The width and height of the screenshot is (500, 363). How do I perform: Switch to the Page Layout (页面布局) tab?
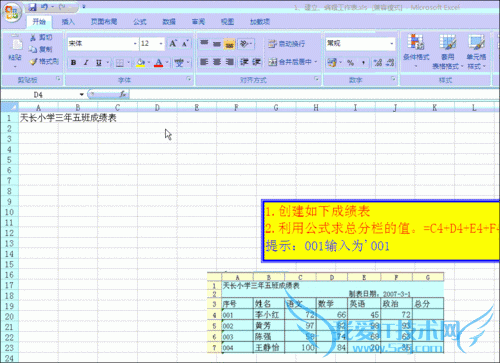pos(104,22)
